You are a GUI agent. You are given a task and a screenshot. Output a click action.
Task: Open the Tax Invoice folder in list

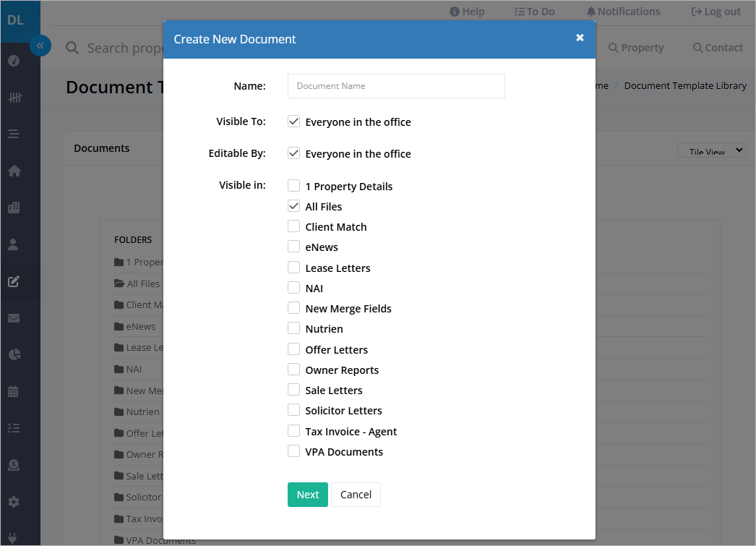coord(139,519)
